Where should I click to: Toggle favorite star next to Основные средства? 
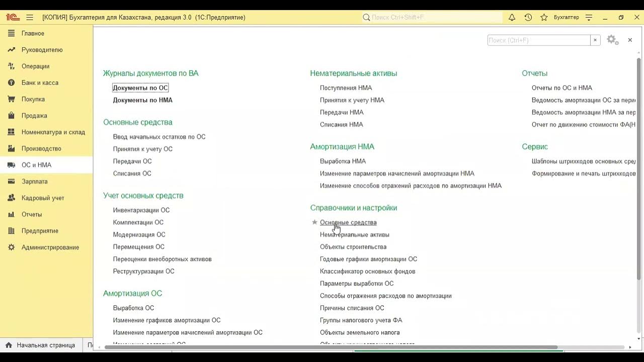[314, 222]
